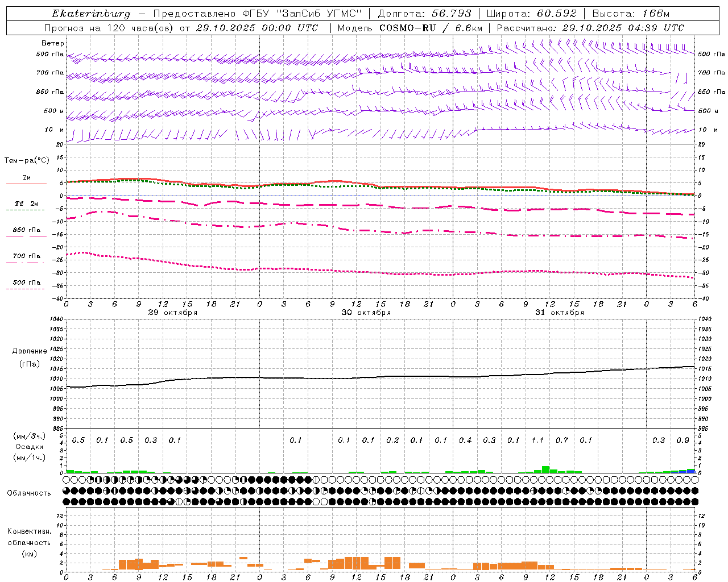Click the 'Давление' pressure panel label
This screenshot has height=582, width=728.
(x=30, y=351)
